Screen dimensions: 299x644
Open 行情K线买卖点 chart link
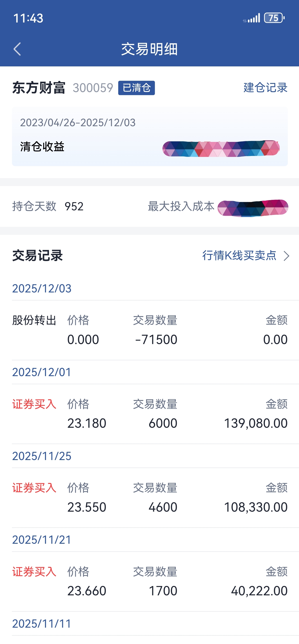tap(239, 256)
